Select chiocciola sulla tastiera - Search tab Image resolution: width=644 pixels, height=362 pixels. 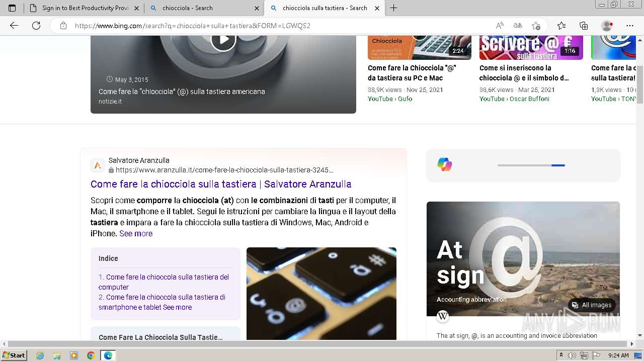325,8
